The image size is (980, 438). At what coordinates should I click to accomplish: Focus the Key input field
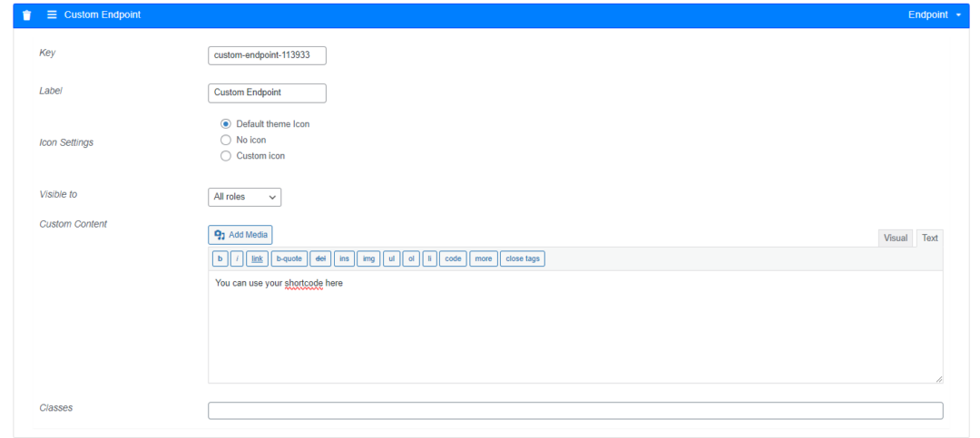pos(267,55)
